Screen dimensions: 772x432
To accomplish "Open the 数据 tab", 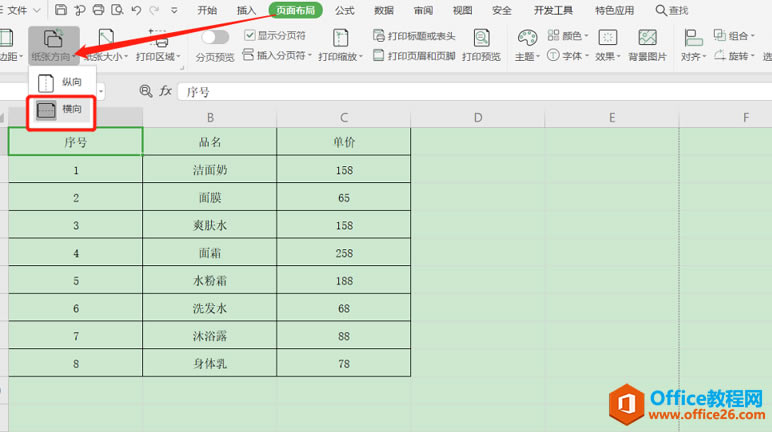I will pos(384,10).
